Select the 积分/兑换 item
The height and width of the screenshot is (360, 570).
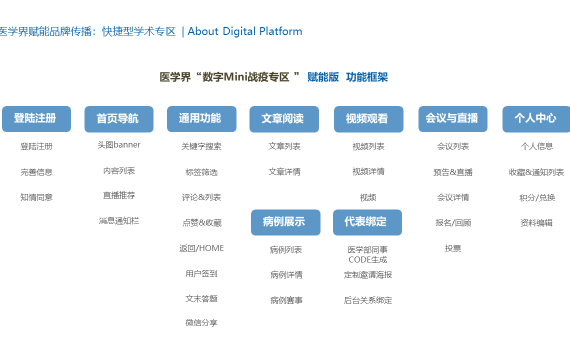[537, 197]
